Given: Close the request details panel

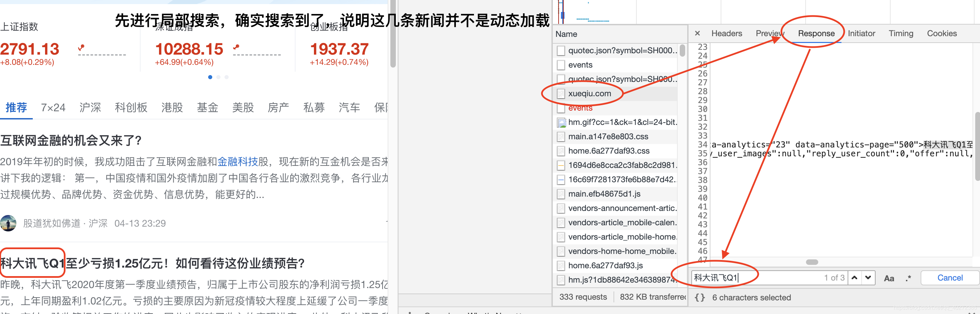Looking at the screenshot, I should pyautogui.click(x=697, y=33).
